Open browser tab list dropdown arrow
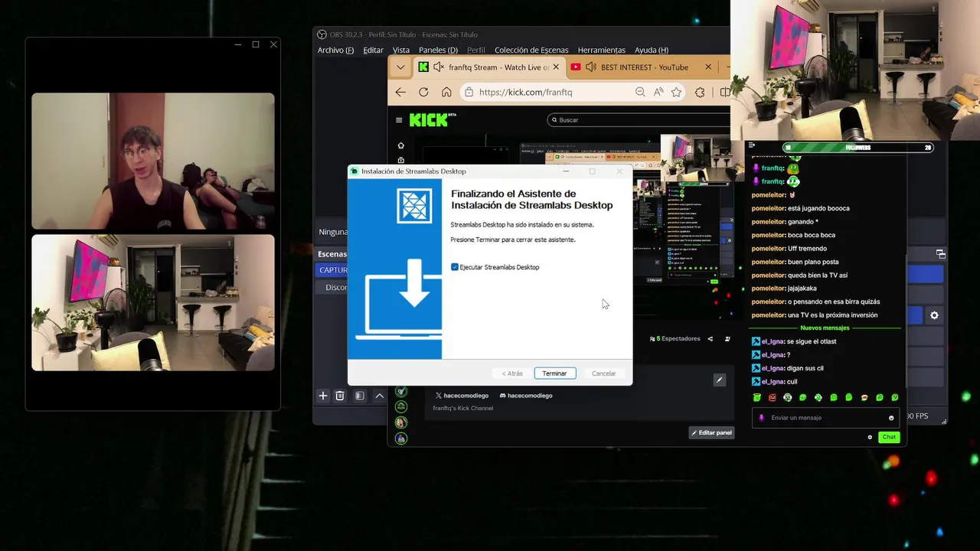 pos(400,67)
